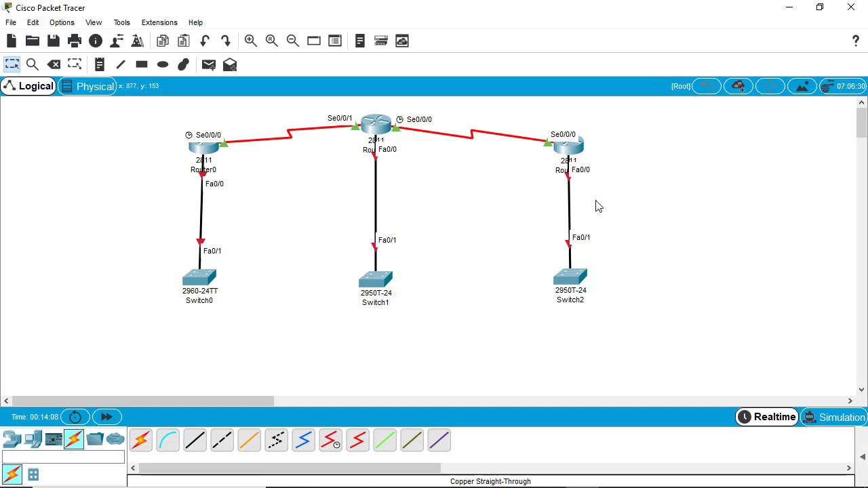This screenshot has width=868, height=488.
Task: Zoom out of the workspace
Action: (x=293, y=41)
